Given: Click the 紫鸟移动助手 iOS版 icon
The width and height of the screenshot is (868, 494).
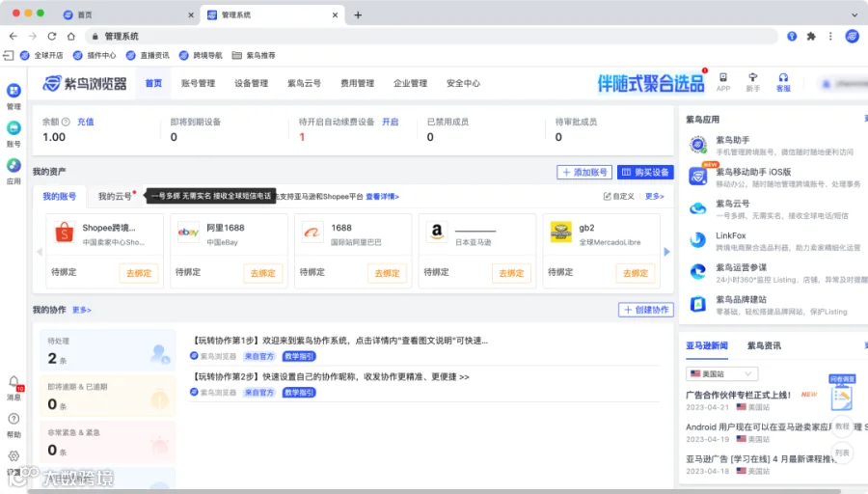Looking at the screenshot, I should point(698,177).
